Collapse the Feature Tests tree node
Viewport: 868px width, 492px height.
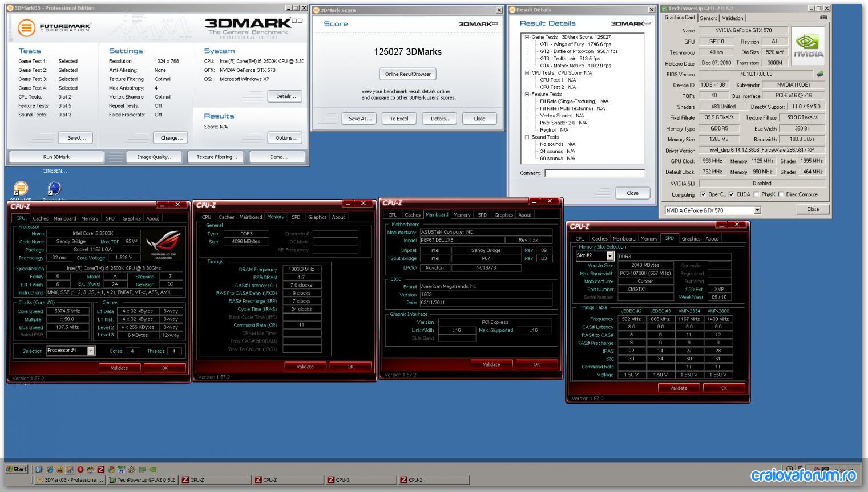(527, 94)
